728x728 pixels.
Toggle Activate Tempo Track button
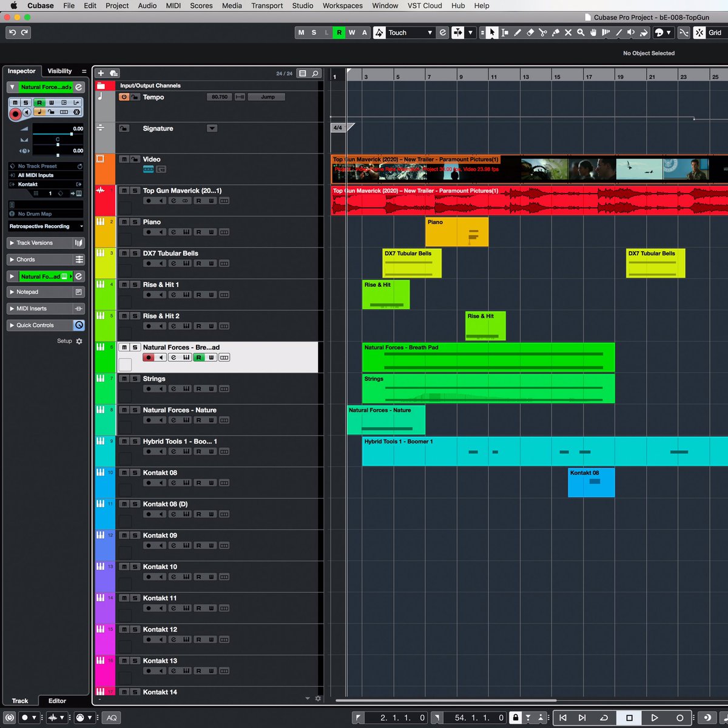[x=124, y=97]
